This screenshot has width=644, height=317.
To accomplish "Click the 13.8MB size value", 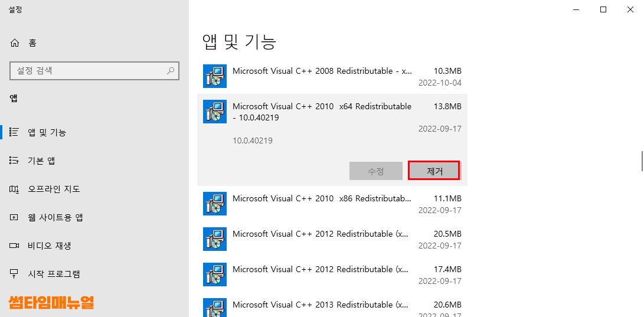I will click(447, 106).
